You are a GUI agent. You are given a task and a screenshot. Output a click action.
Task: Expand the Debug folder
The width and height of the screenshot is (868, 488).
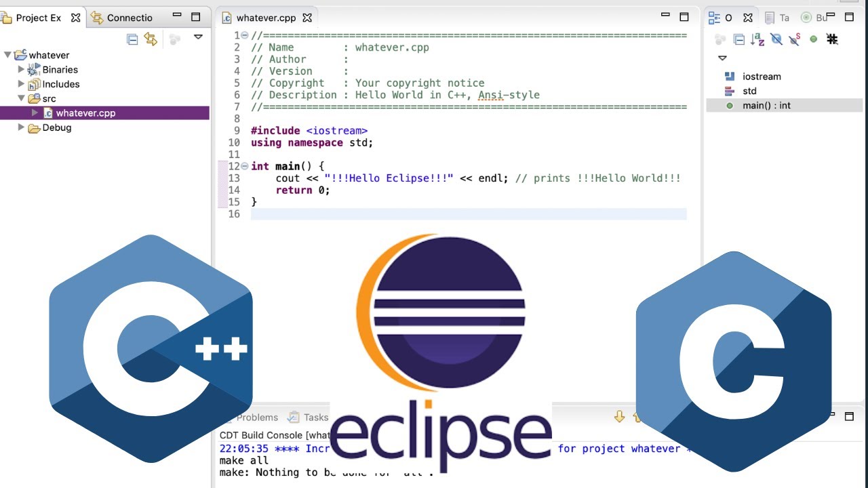click(21, 127)
